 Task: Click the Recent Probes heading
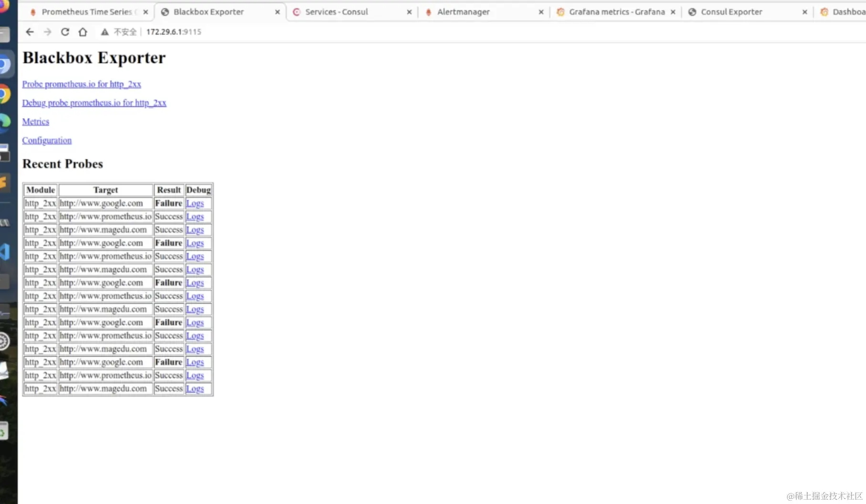click(x=63, y=164)
